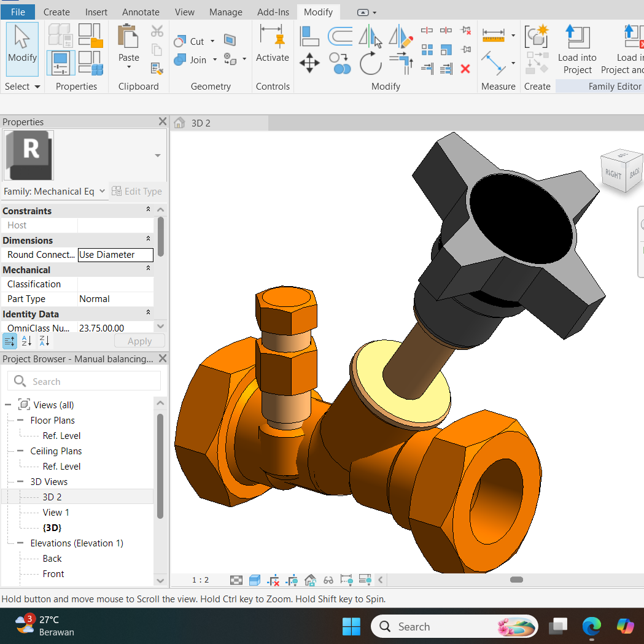Click the 1 : 2 view scale
The height and width of the screenshot is (644, 644).
click(x=200, y=580)
